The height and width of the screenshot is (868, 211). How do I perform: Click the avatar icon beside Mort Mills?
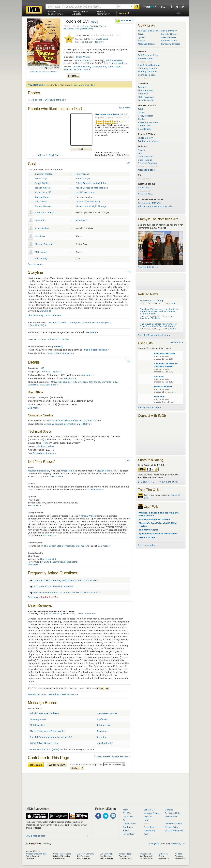(x=31, y=220)
